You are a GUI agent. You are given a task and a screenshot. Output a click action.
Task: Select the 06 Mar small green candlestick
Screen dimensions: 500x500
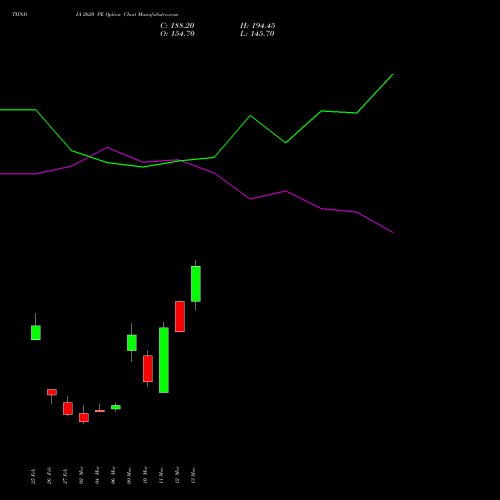(x=116, y=407)
